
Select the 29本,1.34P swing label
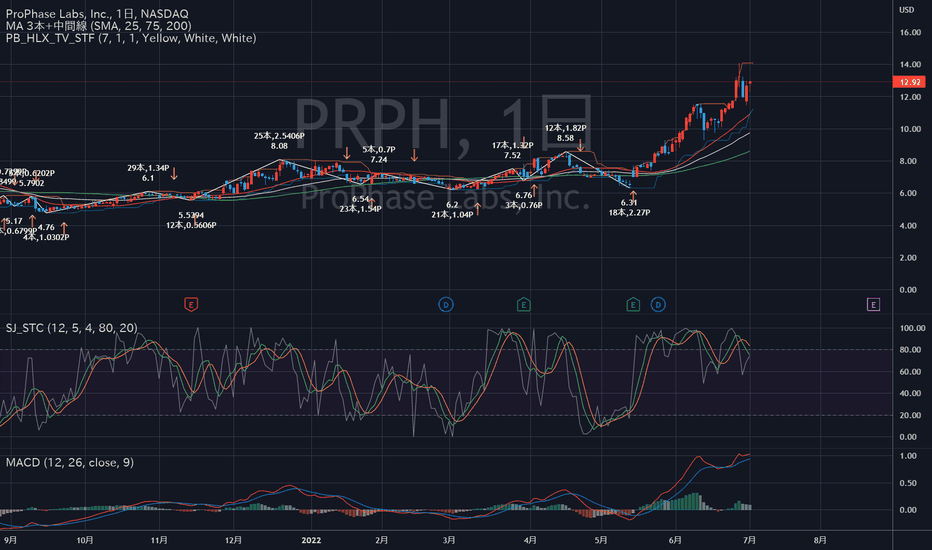click(x=148, y=168)
